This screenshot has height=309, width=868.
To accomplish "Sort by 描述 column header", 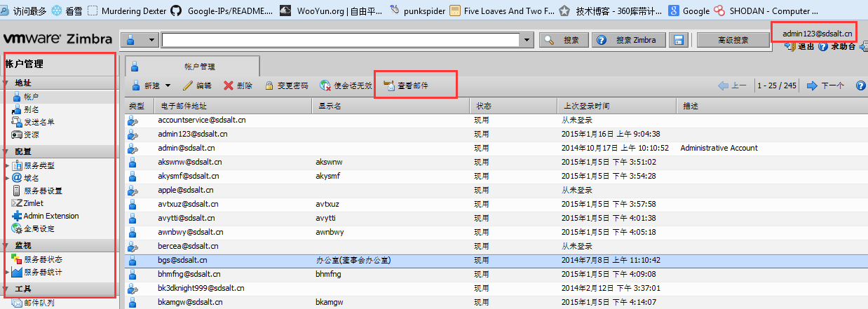I will pyautogui.click(x=773, y=106).
